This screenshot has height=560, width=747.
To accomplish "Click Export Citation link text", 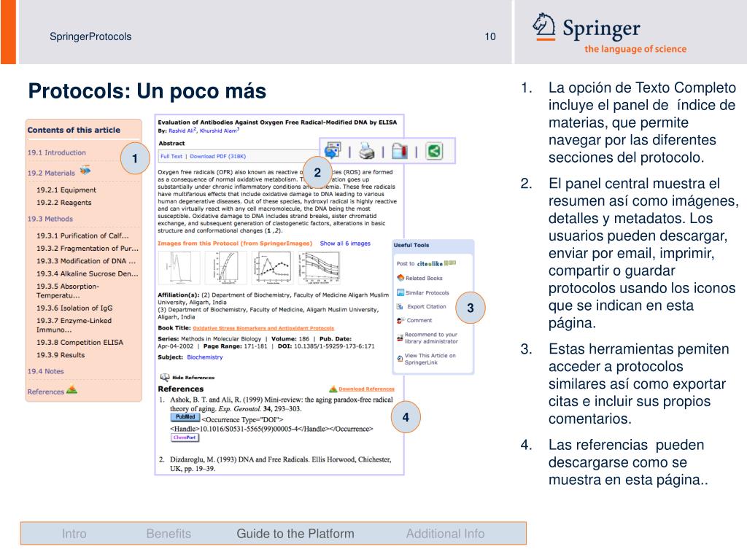I will point(427,307).
